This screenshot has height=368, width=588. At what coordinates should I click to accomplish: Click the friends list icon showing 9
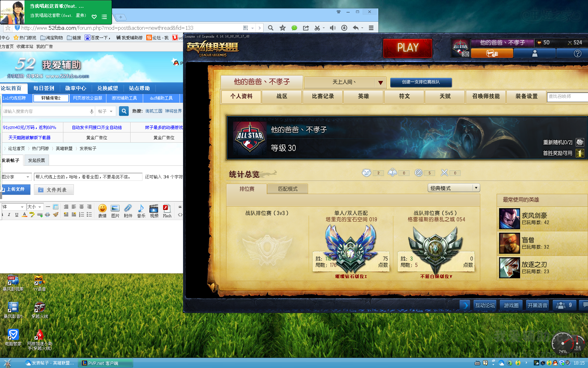tap(564, 305)
